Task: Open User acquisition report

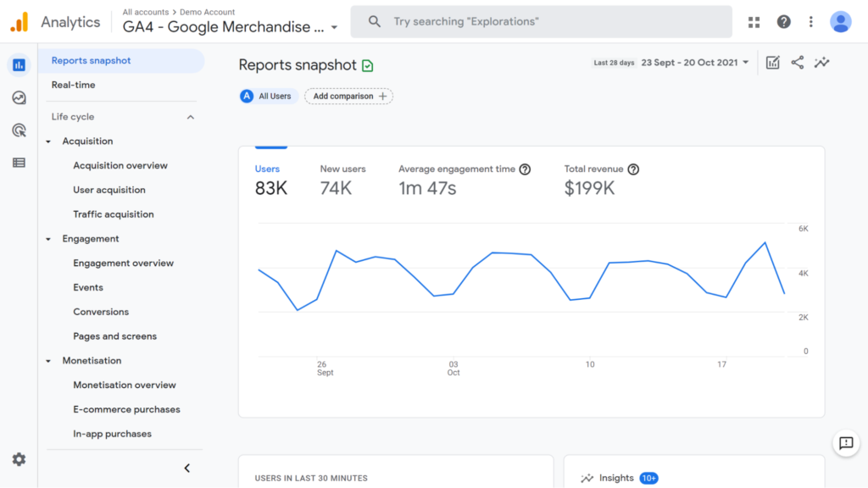Action: (x=109, y=190)
